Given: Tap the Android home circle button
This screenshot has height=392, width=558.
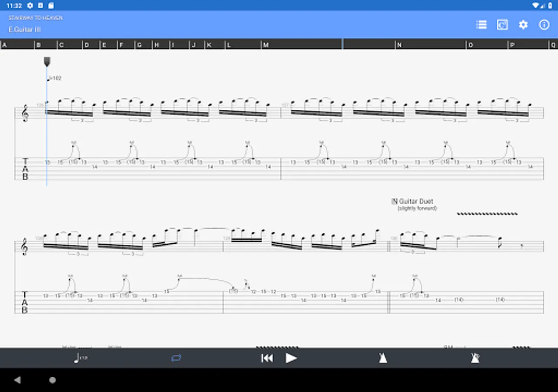Looking at the screenshot, I should click(x=52, y=380).
